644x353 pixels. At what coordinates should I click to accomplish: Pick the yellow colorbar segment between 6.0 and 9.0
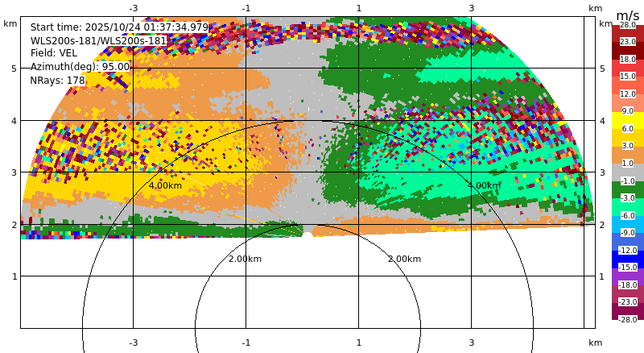(x=628, y=120)
